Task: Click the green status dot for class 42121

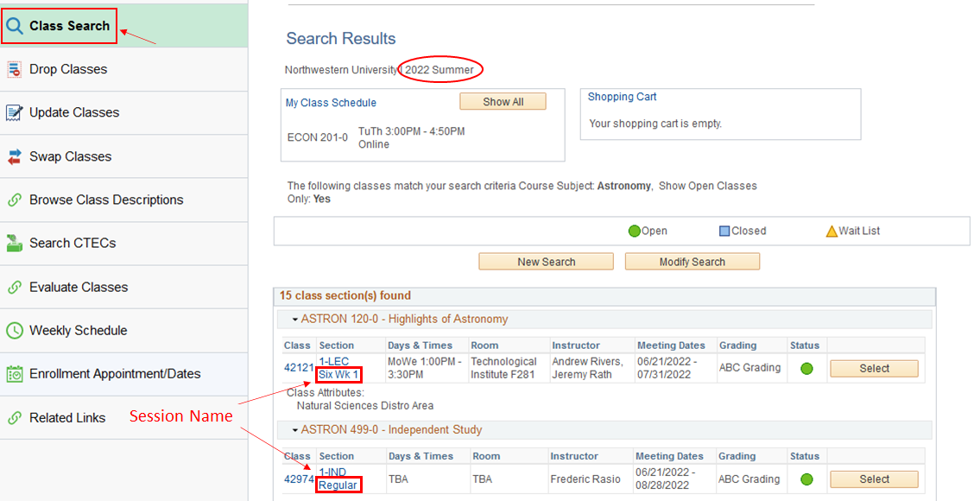Action: coord(806,369)
